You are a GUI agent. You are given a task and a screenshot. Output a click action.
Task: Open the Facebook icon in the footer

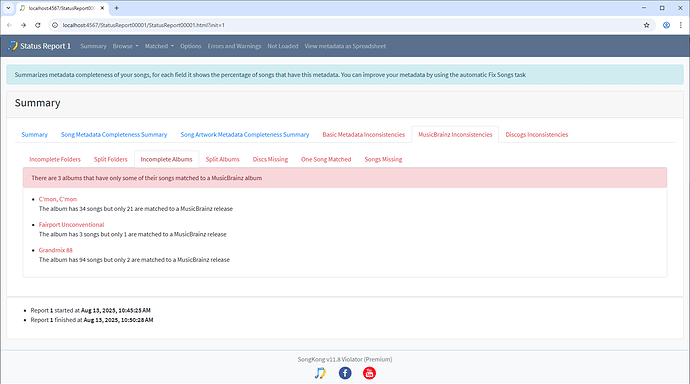pos(345,373)
